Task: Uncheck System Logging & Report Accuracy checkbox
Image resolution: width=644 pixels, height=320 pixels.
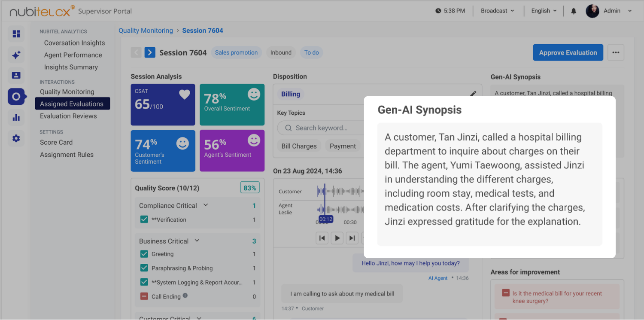Action: click(x=144, y=282)
